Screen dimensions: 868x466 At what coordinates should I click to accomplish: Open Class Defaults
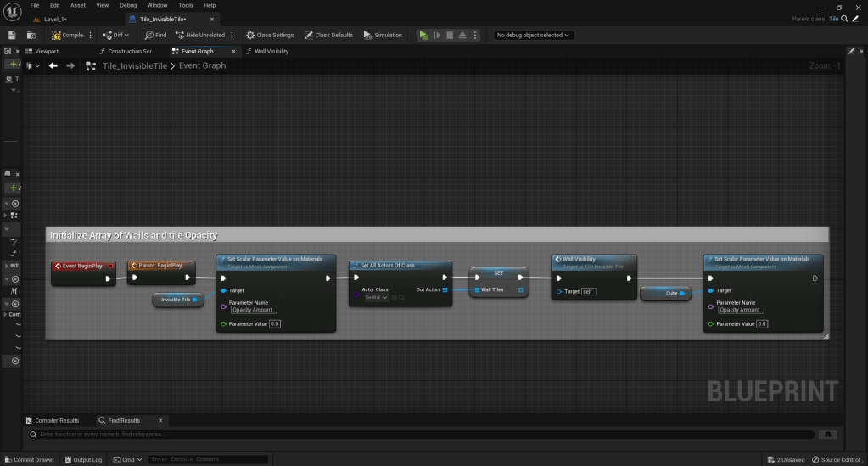[328, 35]
